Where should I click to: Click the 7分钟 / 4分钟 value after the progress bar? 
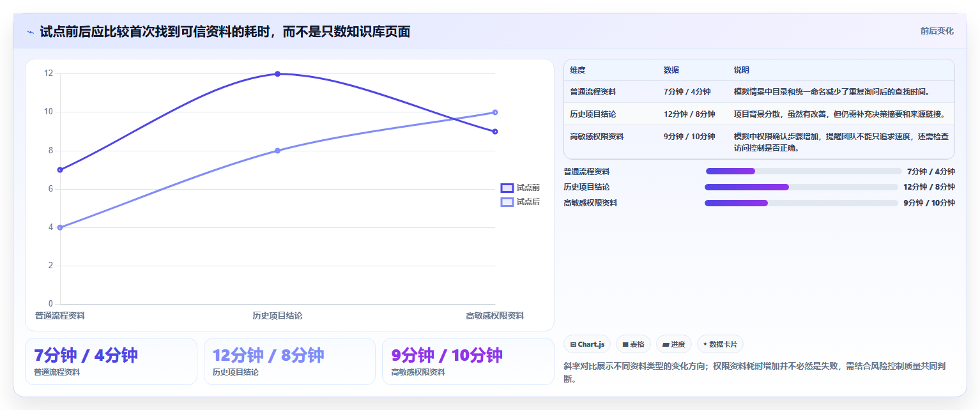click(x=931, y=172)
